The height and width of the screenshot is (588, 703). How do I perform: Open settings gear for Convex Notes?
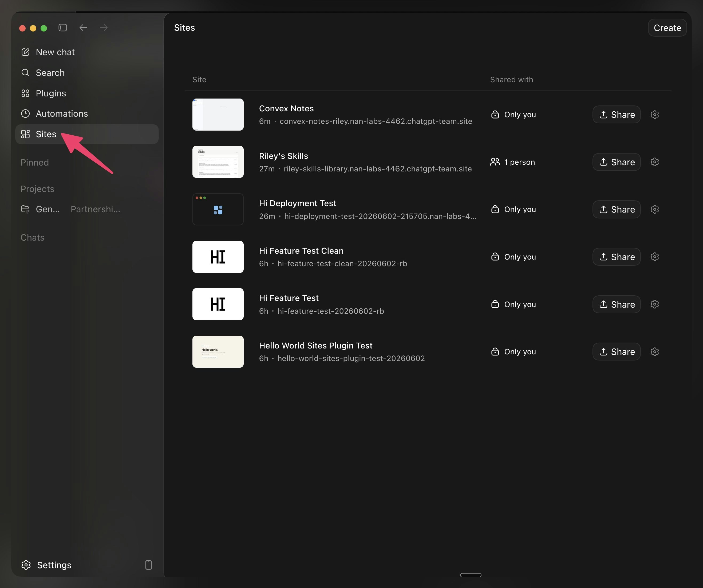(x=655, y=115)
